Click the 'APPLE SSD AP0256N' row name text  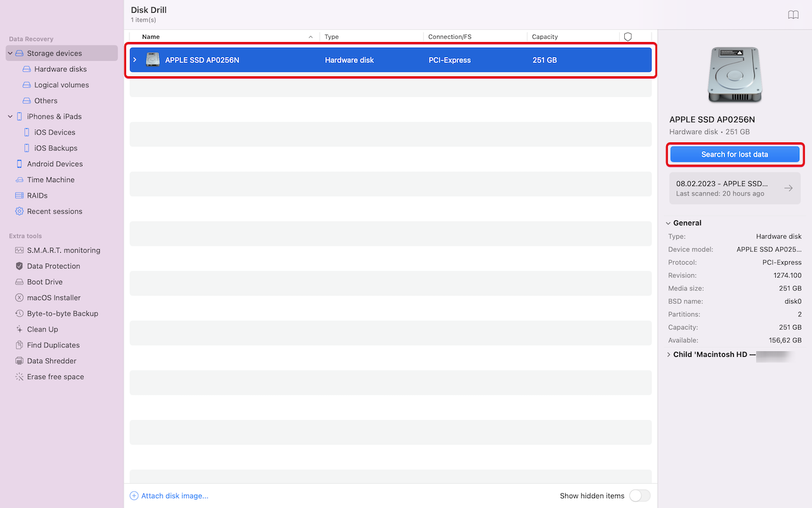point(202,60)
